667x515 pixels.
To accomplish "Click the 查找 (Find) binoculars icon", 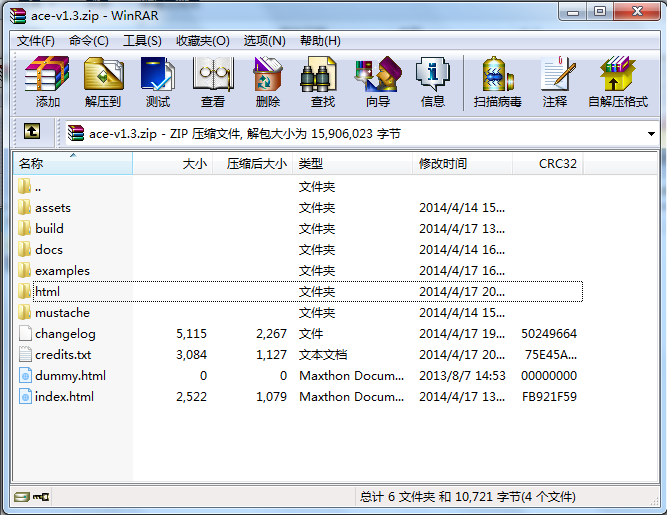I will 318,75.
